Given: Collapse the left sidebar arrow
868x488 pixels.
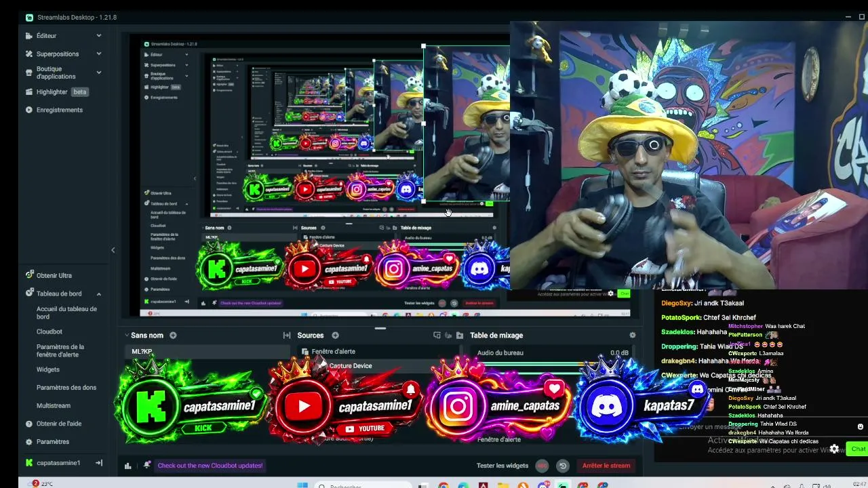Looking at the screenshot, I should [113, 250].
